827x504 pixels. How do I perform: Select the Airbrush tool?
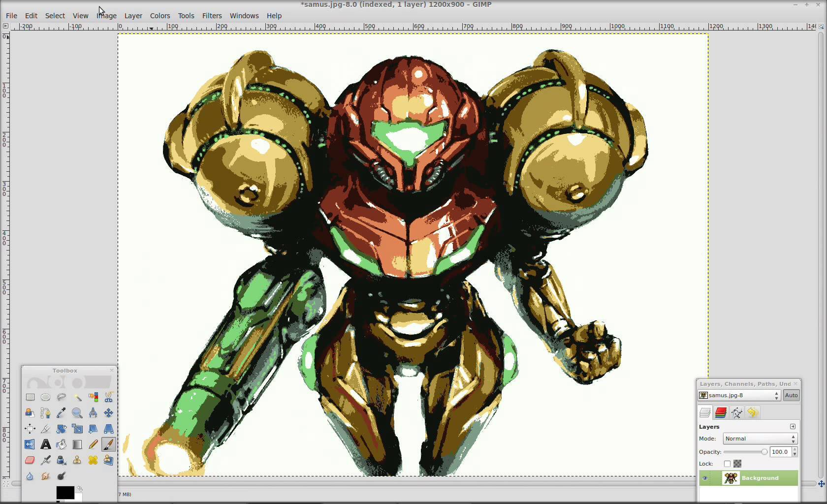tap(46, 460)
